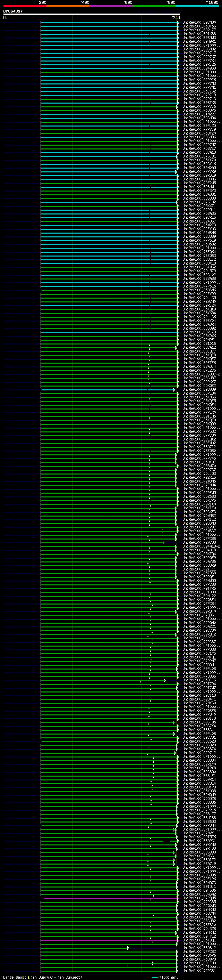This screenshot has width=222, height=980.
Task: Select hit label UniRef100_A5C7G2
Action: 199,91
